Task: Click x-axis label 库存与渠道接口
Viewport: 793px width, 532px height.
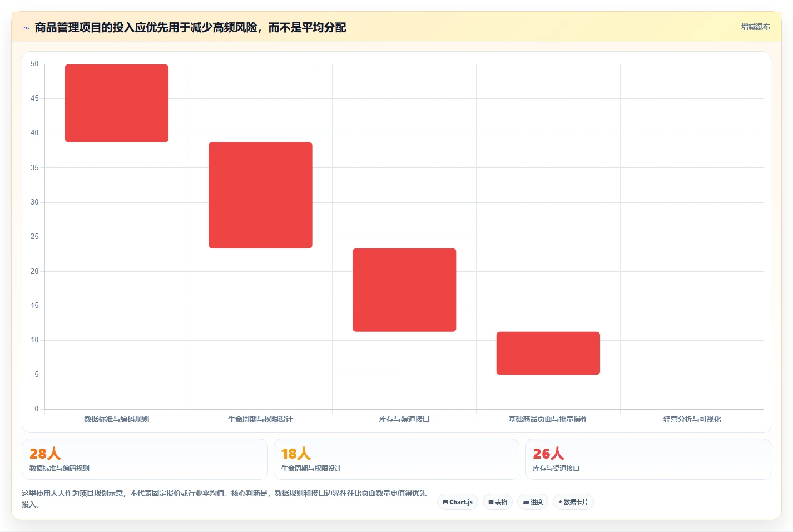Action: click(x=404, y=419)
